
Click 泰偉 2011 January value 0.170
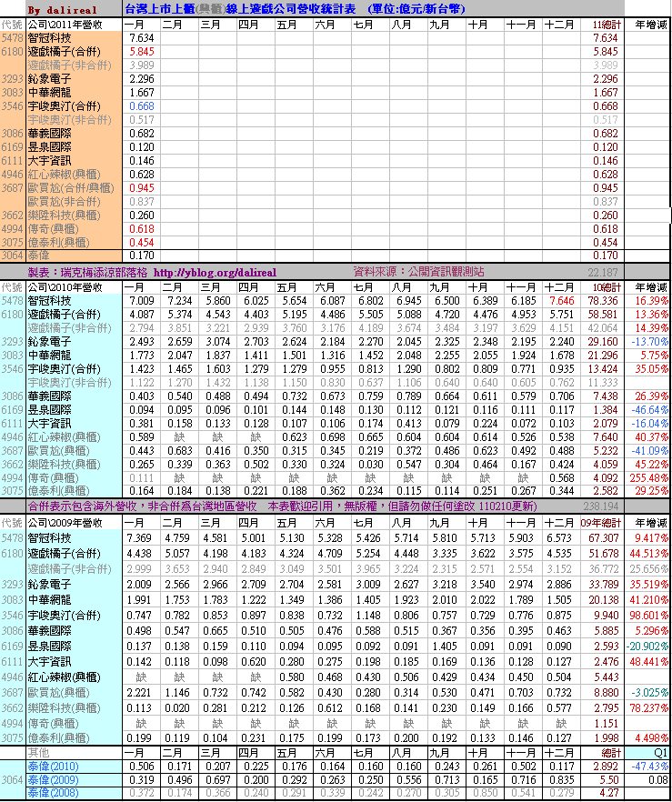click(142, 256)
